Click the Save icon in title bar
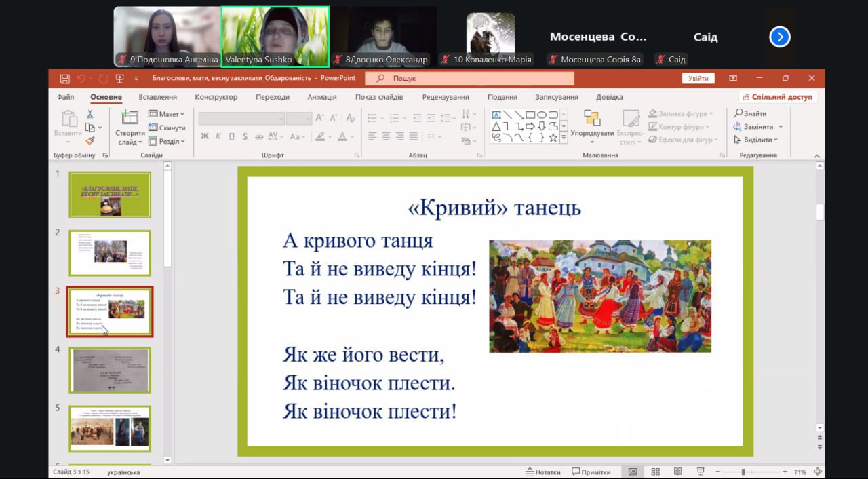 (65, 79)
